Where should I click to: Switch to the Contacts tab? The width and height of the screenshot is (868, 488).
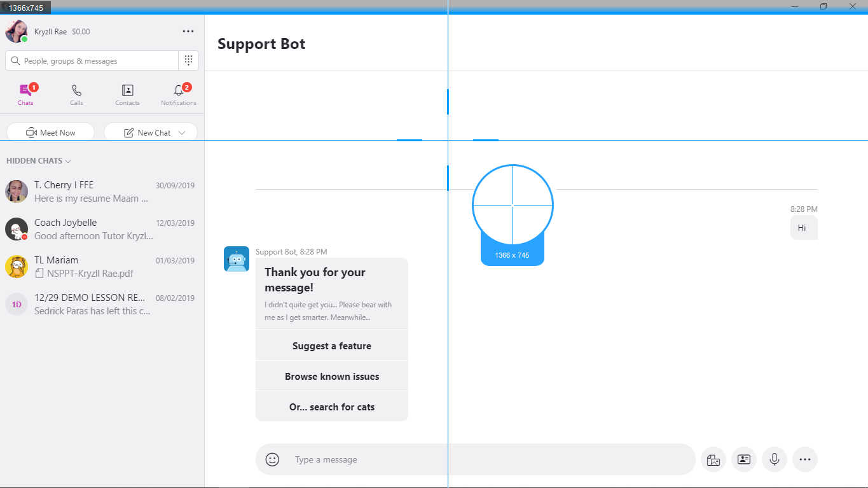(127, 95)
